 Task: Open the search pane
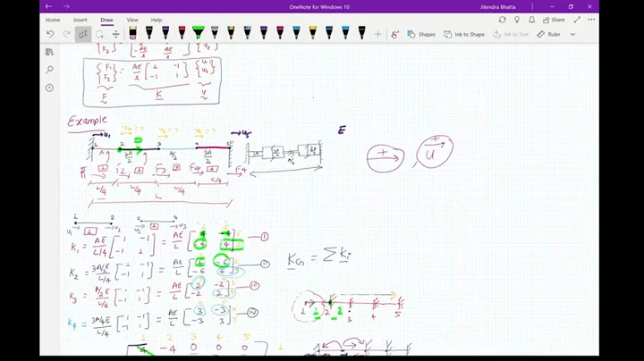click(x=50, y=70)
